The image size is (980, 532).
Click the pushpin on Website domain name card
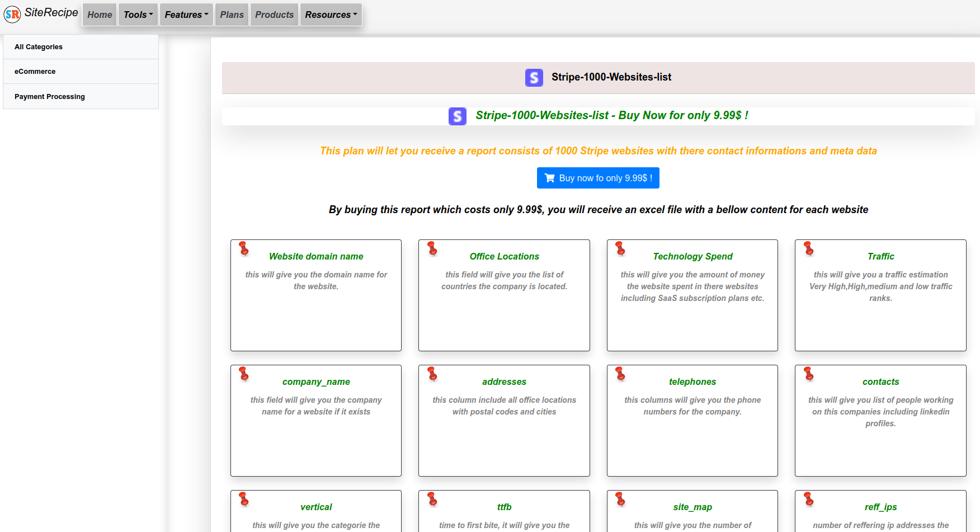tap(244, 248)
